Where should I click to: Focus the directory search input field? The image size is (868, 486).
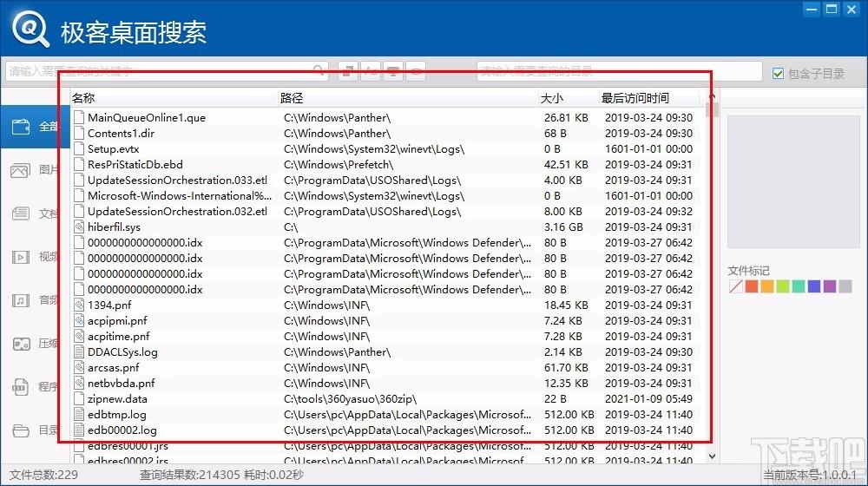coord(620,71)
